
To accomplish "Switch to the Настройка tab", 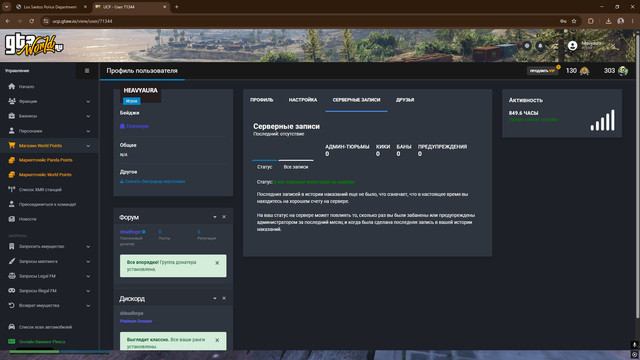I will click(303, 100).
